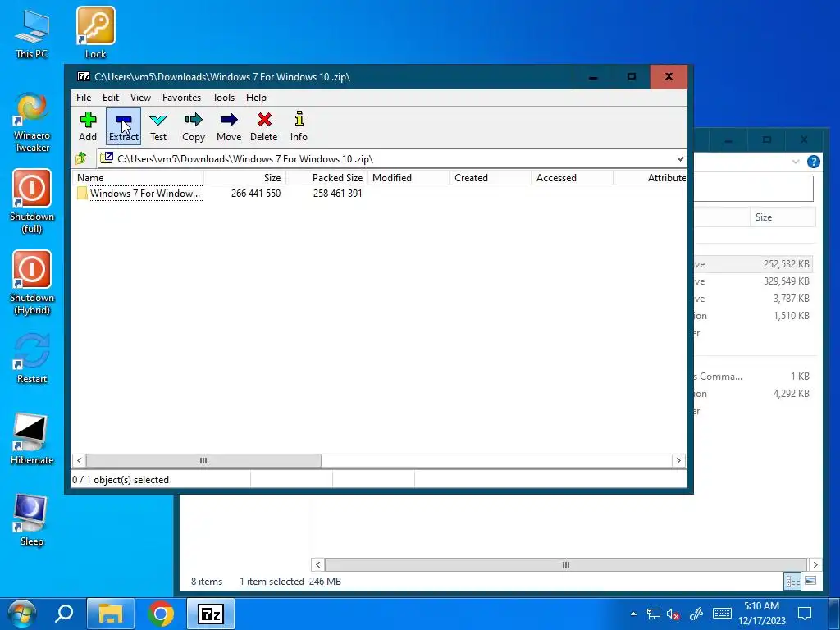The image size is (840, 630).
Task: Select the 3,787 KB file row
Action: click(x=753, y=299)
